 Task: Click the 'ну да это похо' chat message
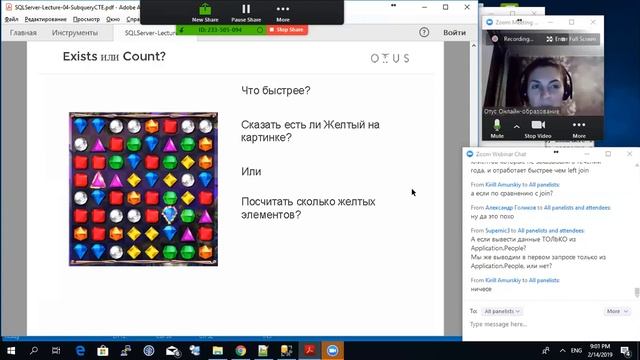pos(492,216)
